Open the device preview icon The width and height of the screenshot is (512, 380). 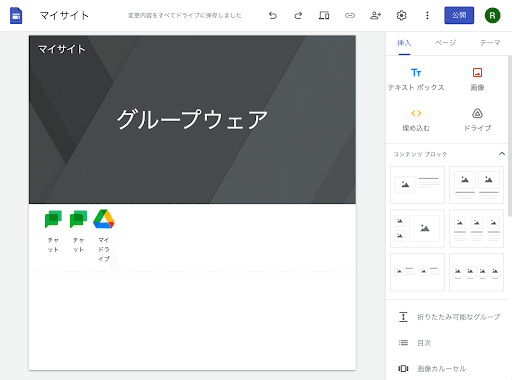[324, 15]
